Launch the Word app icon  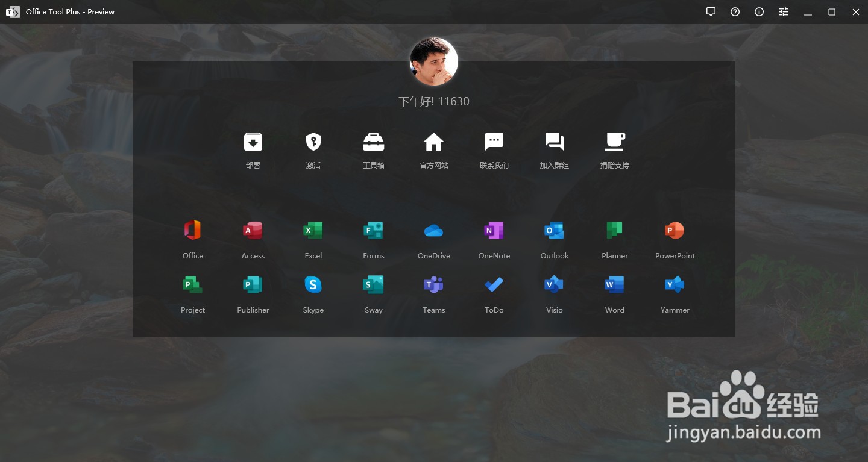pyautogui.click(x=615, y=284)
